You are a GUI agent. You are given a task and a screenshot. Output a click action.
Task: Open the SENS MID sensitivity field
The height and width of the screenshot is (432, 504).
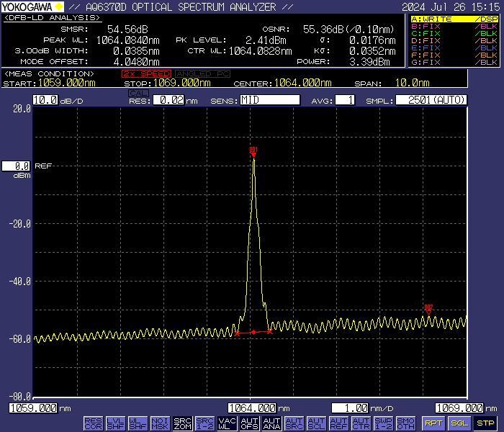pos(269,100)
